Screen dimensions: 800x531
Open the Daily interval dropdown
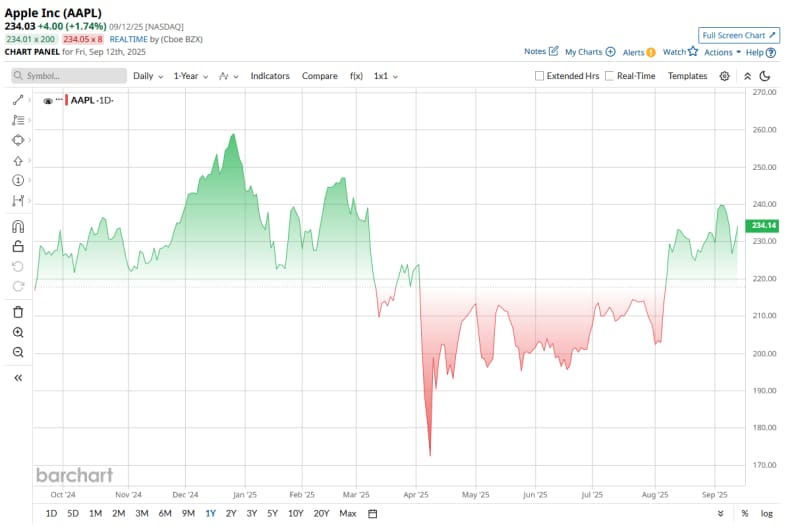pyautogui.click(x=148, y=76)
